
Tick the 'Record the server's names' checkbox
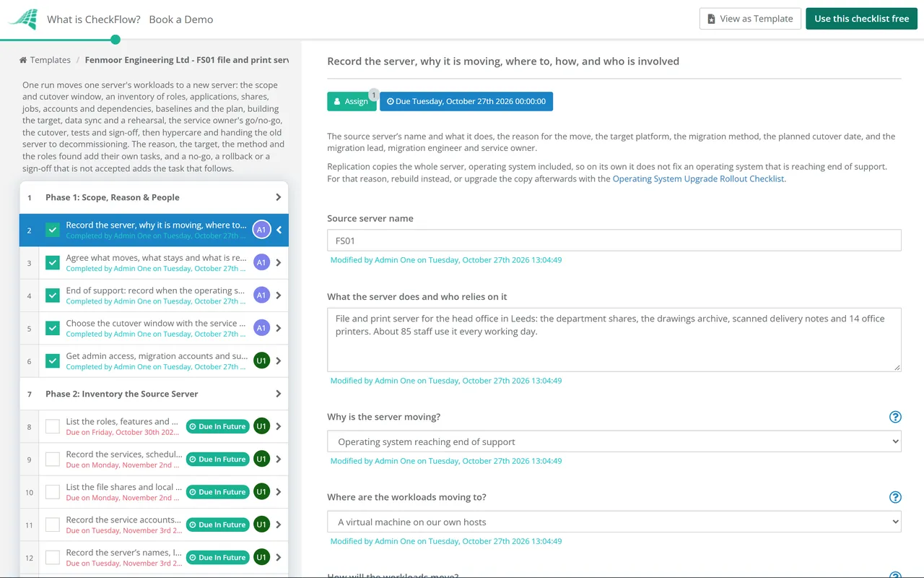pyautogui.click(x=53, y=557)
